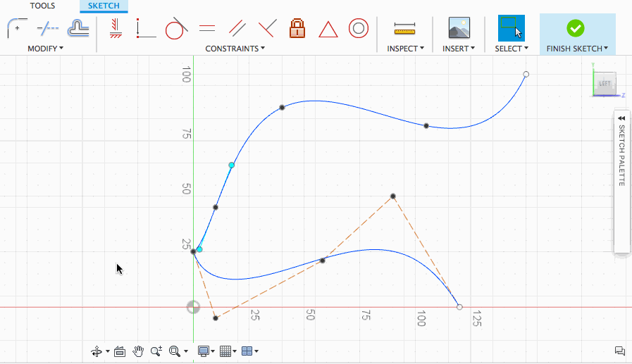Image resolution: width=632 pixels, height=364 pixels.
Task: Select the lower spline's endpoint on axis
Action: click(459, 307)
